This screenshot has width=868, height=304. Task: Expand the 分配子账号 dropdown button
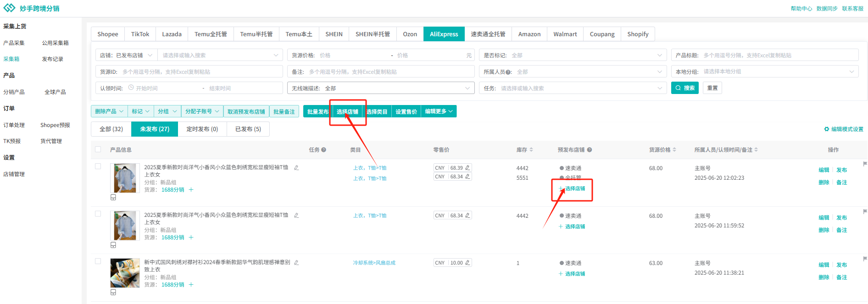coord(202,111)
